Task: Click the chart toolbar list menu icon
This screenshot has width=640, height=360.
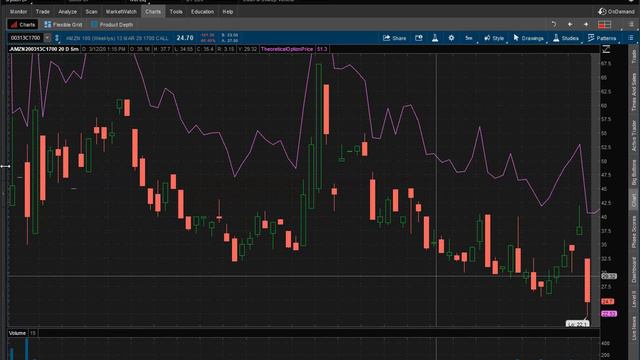Action: [x=631, y=38]
